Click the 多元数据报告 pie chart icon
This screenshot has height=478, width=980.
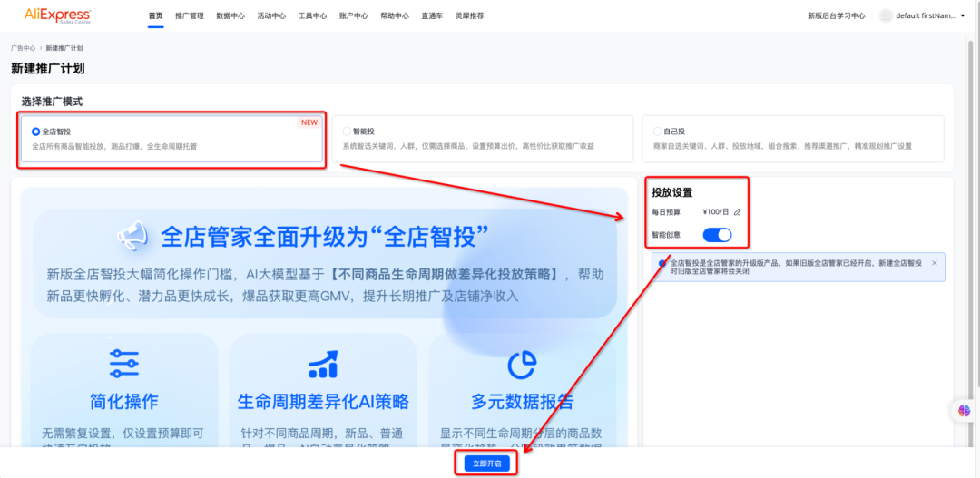521,364
